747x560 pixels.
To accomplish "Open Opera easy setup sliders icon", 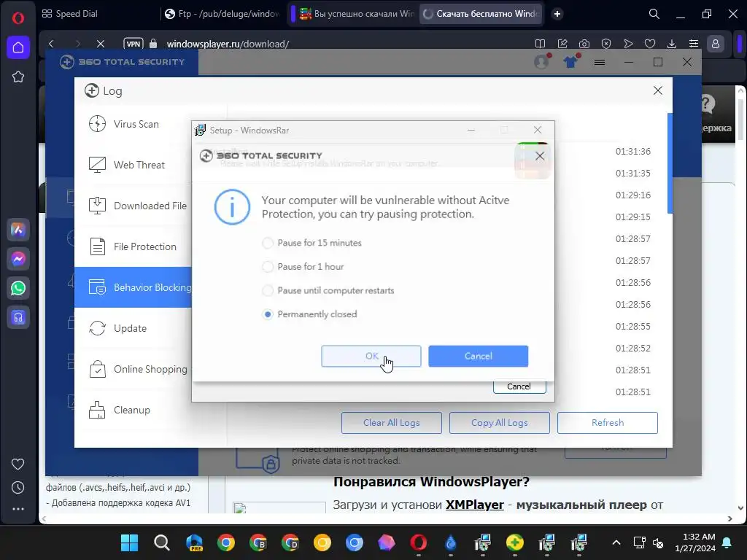I will click(694, 44).
